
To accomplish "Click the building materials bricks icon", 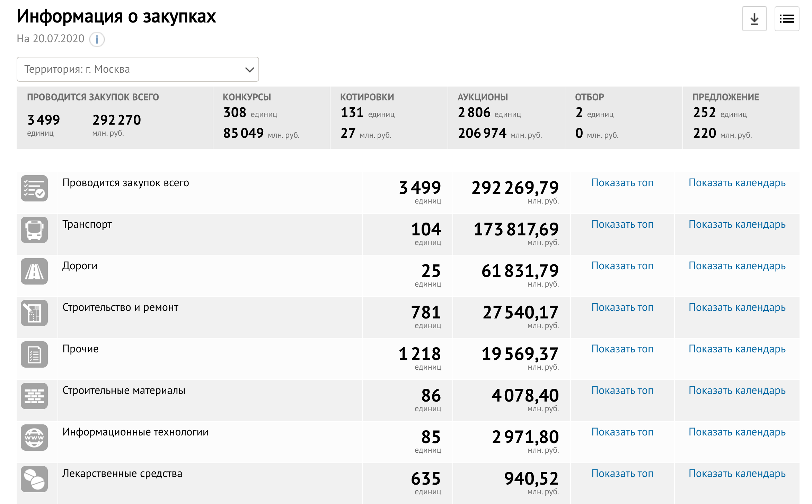I will coord(34,396).
